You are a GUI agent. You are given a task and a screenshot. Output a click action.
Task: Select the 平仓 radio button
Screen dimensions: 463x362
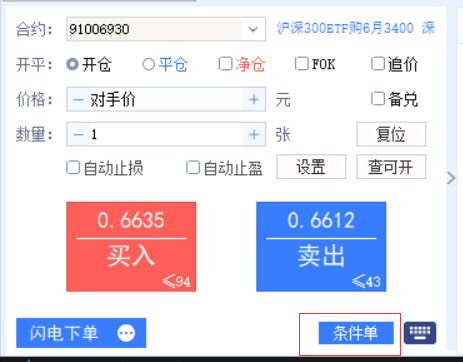[148, 64]
